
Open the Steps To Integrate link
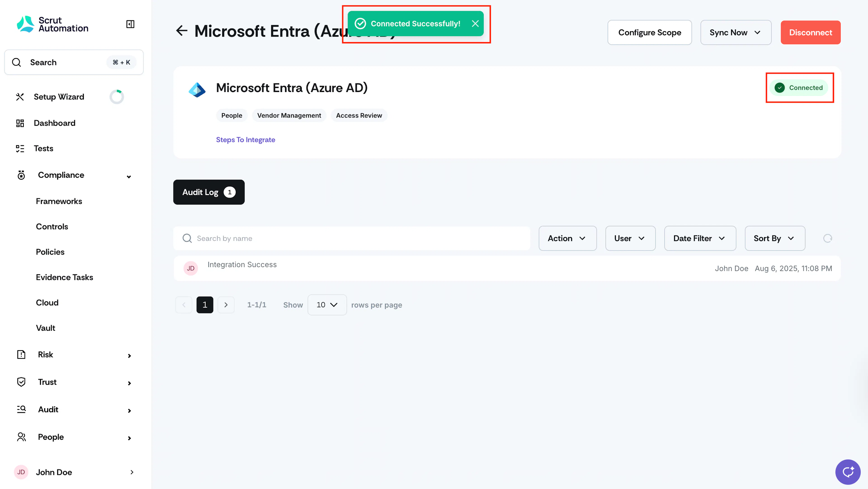pos(245,139)
